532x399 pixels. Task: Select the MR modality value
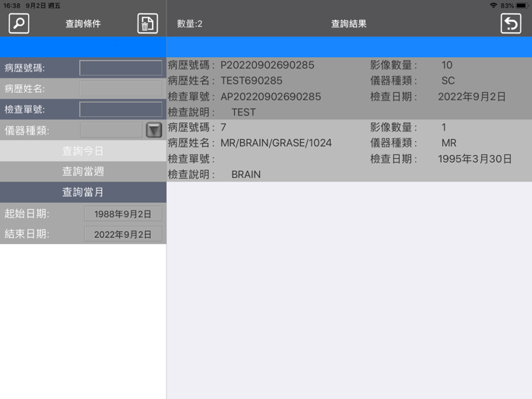[449, 143]
